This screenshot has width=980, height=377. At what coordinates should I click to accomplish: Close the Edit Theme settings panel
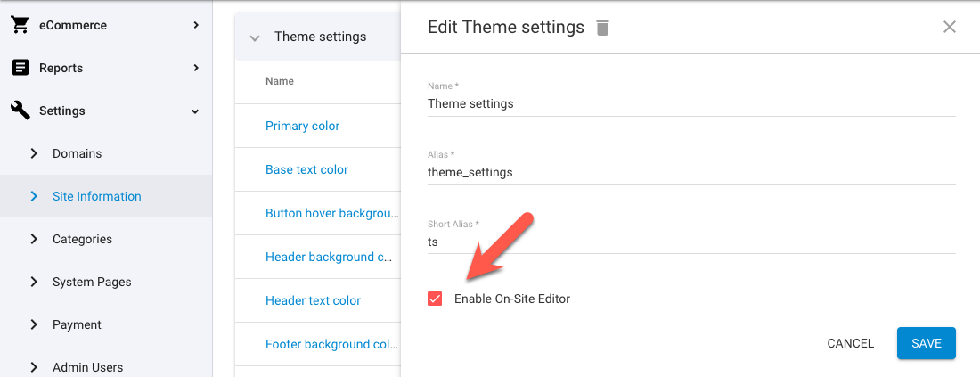coord(950,27)
